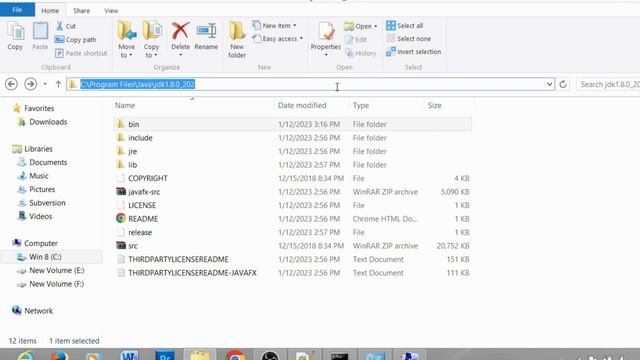
Task: Click Select all
Action: point(404,26)
